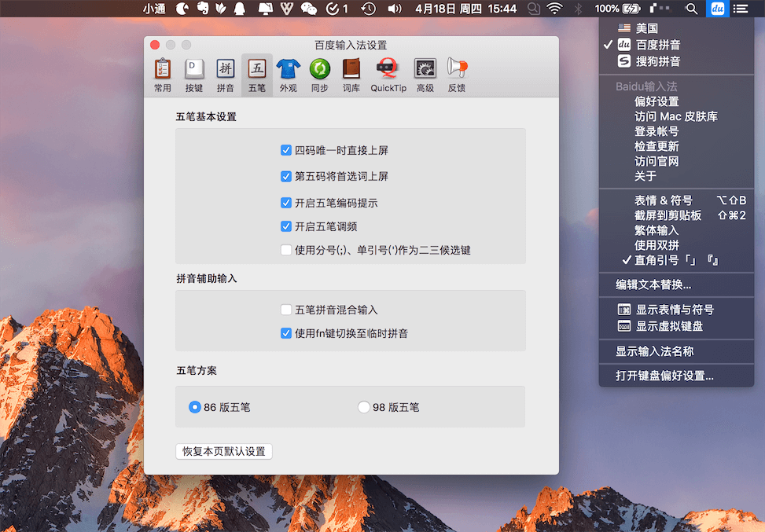Open the 高级 advanced tab
765x532 pixels.
[425, 75]
